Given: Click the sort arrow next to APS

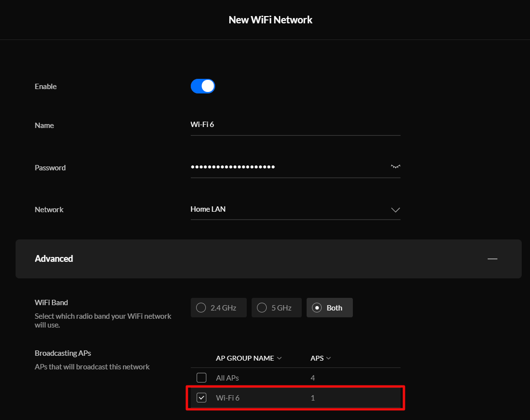Looking at the screenshot, I should click(329, 358).
